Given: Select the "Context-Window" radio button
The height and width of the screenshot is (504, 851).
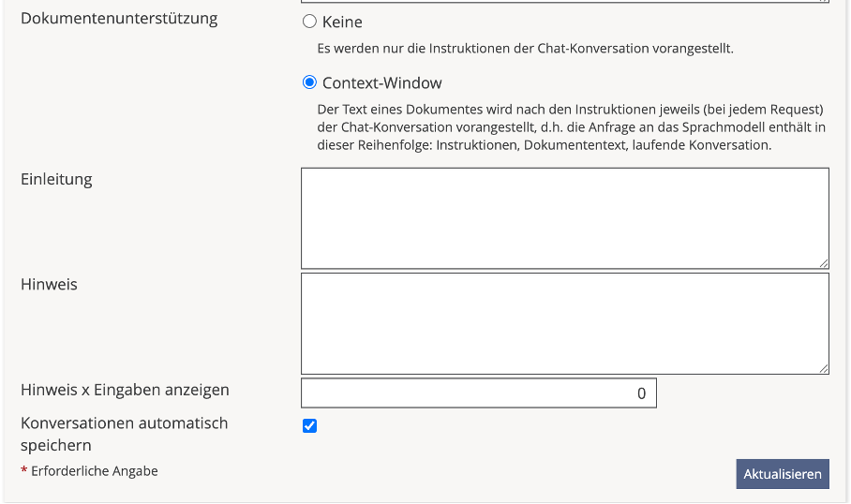Looking at the screenshot, I should click(310, 82).
